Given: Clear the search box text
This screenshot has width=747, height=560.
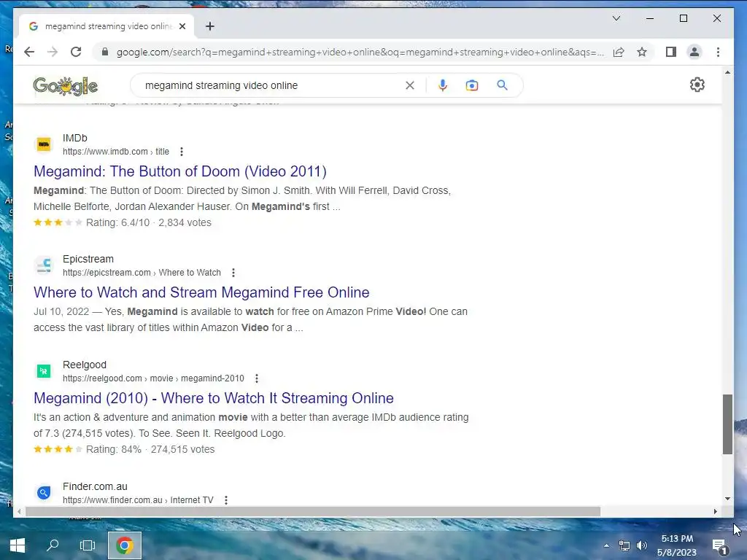Looking at the screenshot, I should tap(410, 85).
